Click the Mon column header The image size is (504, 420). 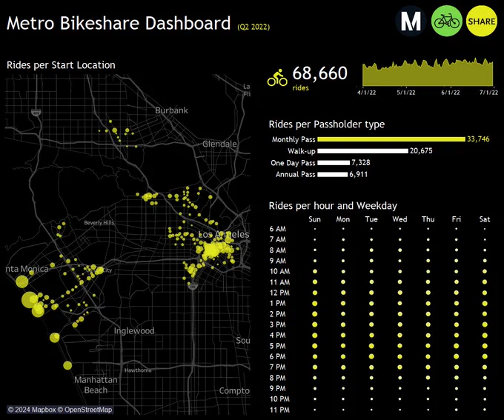click(343, 219)
